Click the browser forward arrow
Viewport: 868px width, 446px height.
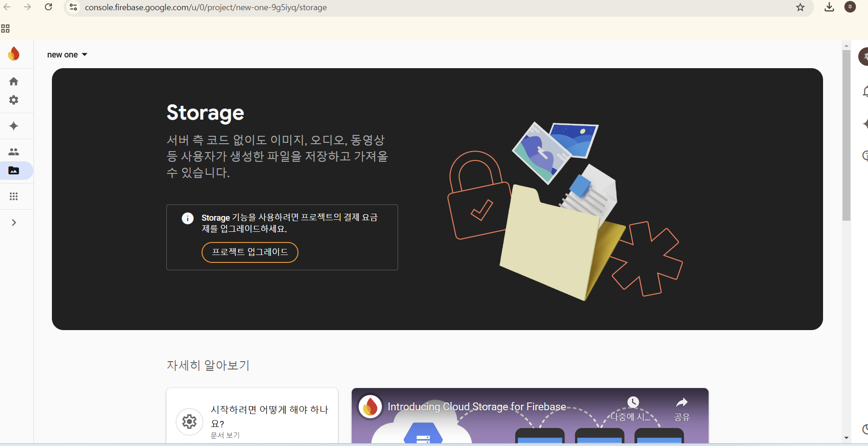27,7
